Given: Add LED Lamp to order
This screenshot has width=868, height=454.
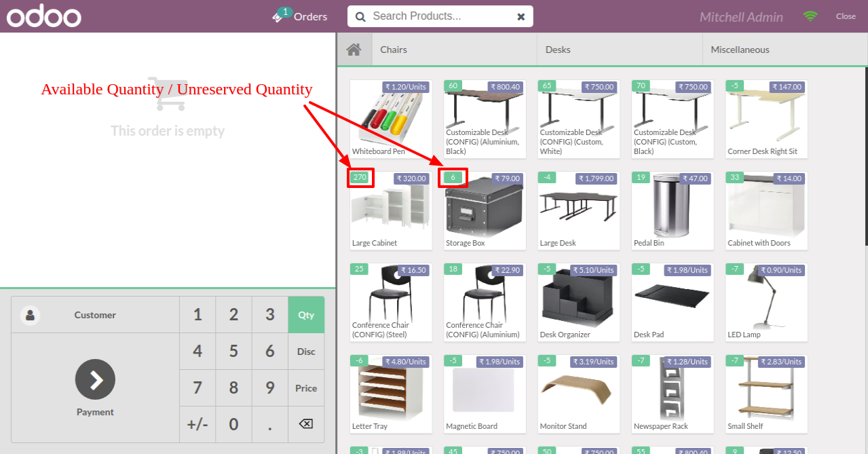Looking at the screenshot, I should 766,302.
